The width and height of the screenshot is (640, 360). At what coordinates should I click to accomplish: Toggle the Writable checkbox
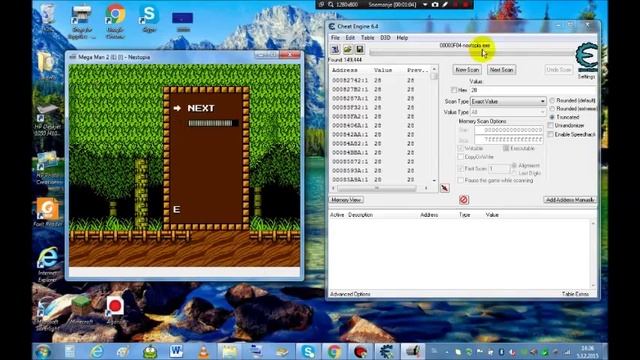click(x=460, y=148)
